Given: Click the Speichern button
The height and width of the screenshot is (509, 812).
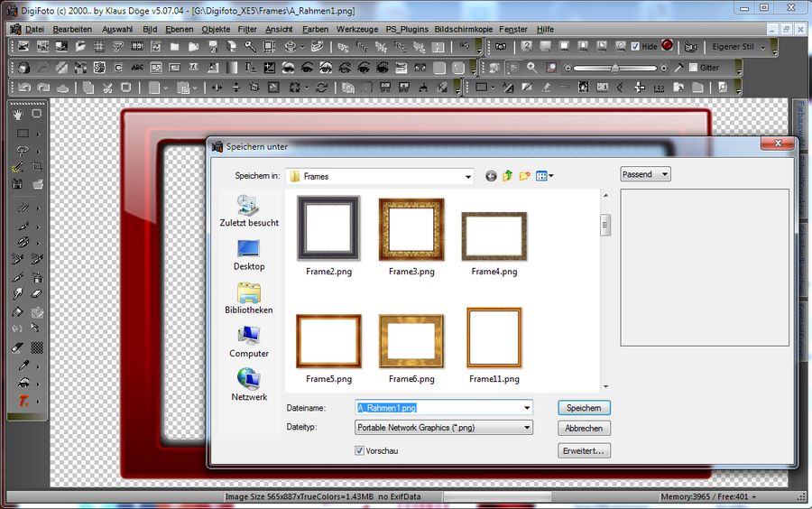Looking at the screenshot, I should coord(584,408).
